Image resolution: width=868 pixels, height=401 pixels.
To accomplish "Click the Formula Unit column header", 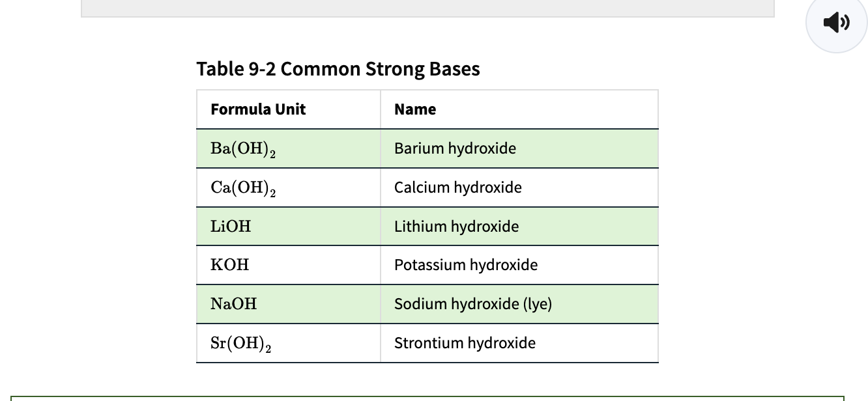I will point(289,109).
